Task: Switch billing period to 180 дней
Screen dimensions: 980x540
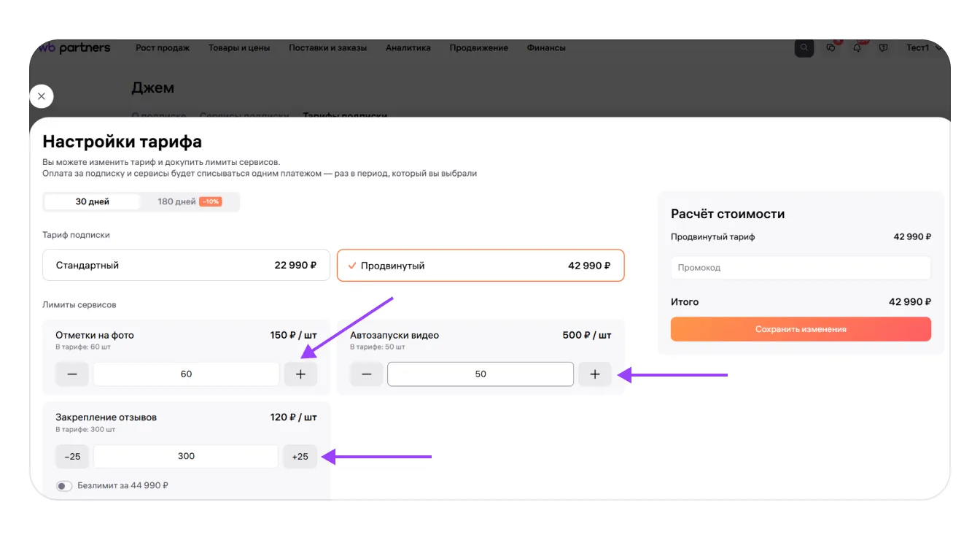Action: tap(189, 202)
